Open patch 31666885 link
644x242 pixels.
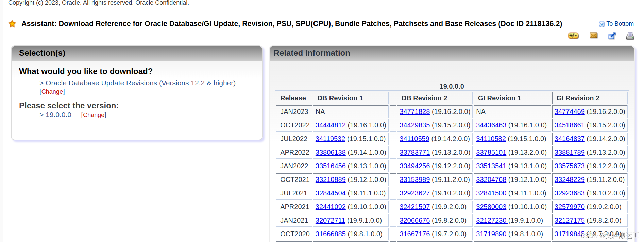331,234
